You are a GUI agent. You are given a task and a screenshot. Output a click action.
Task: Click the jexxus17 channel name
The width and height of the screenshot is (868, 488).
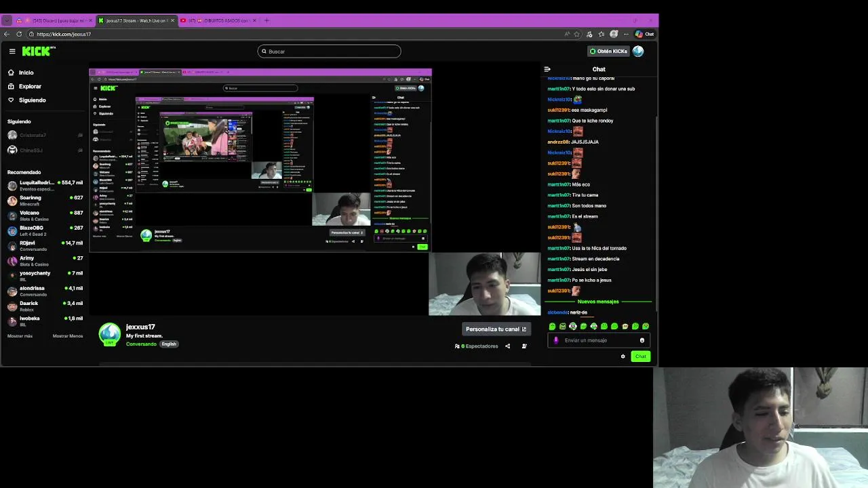coord(140,327)
